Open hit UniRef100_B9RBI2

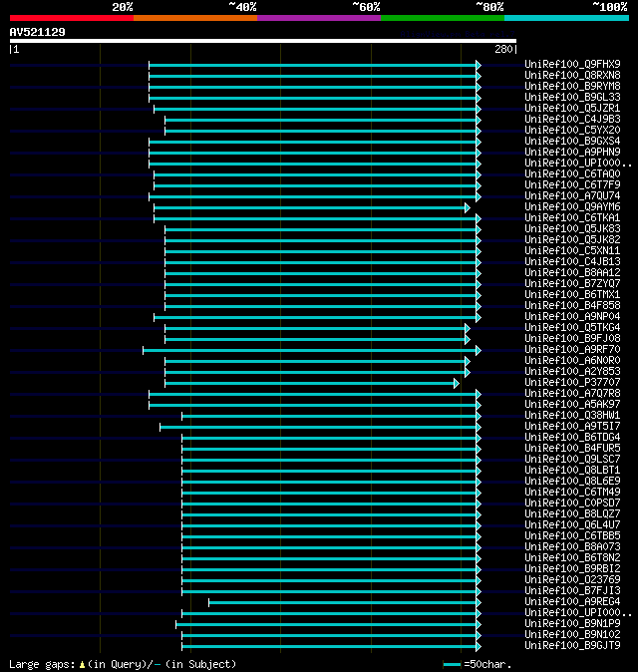[x=572, y=569]
